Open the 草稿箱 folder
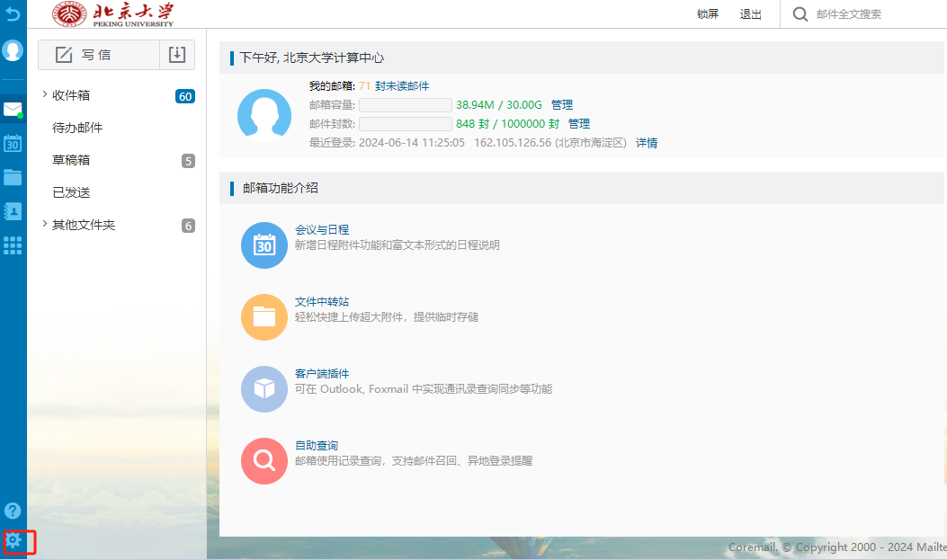Screen dimensions: 947x560 click(x=71, y=160)
